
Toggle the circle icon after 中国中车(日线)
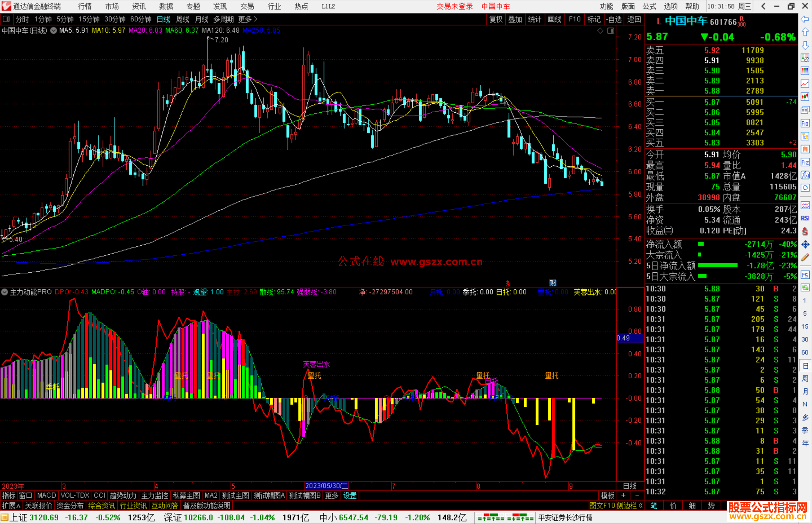tap(53, 30)
